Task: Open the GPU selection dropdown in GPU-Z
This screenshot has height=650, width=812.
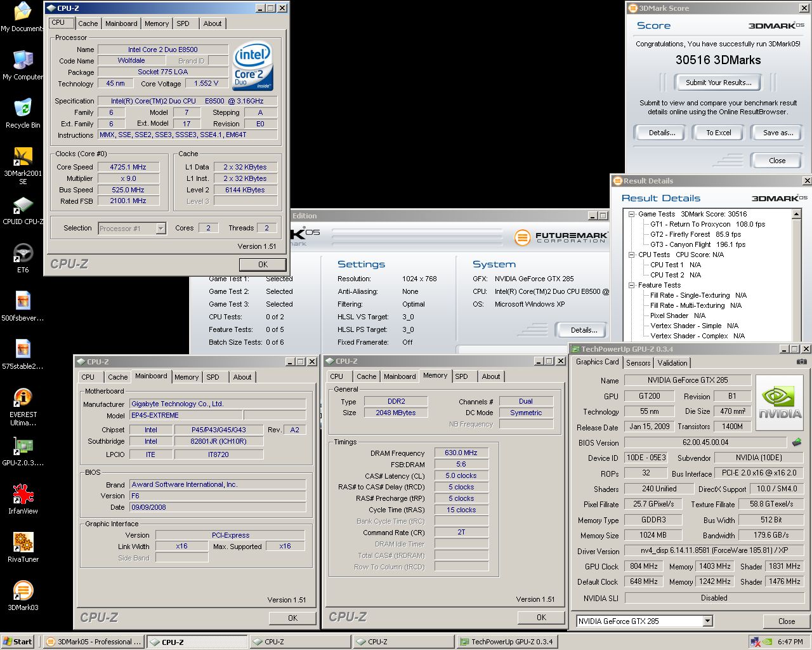Action: (708, 621)
